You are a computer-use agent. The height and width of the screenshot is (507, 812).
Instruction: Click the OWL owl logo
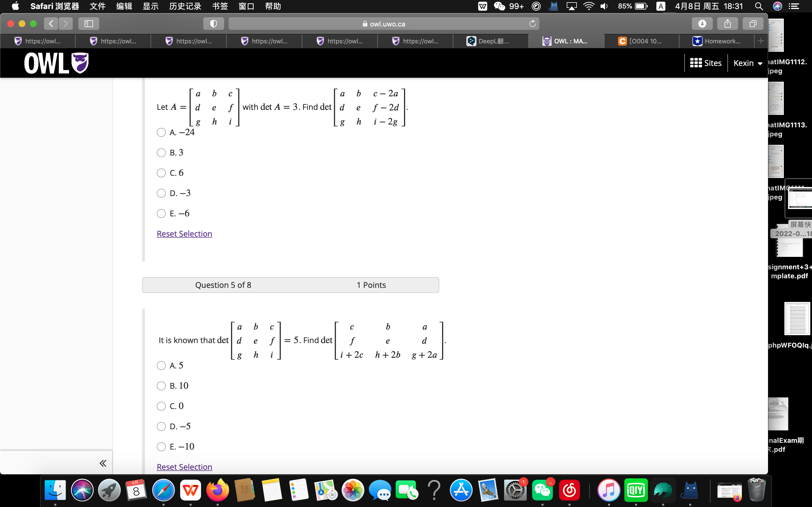(55, 63)
